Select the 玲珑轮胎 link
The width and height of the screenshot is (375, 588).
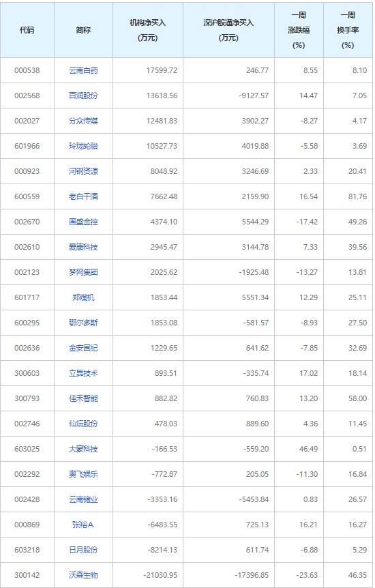83,146
